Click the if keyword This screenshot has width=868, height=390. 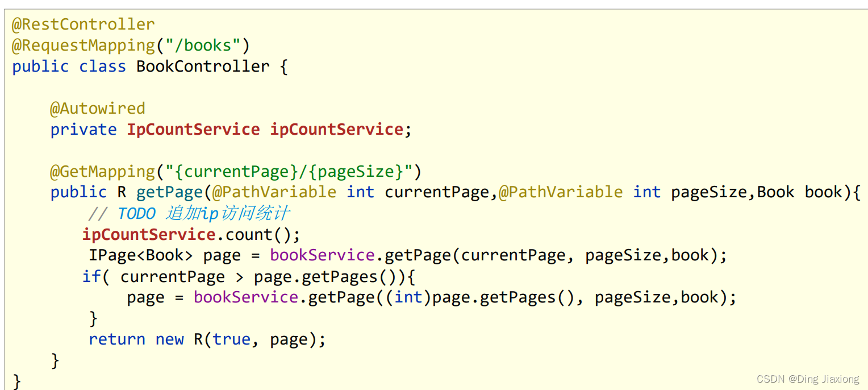(x=91, y=276)
